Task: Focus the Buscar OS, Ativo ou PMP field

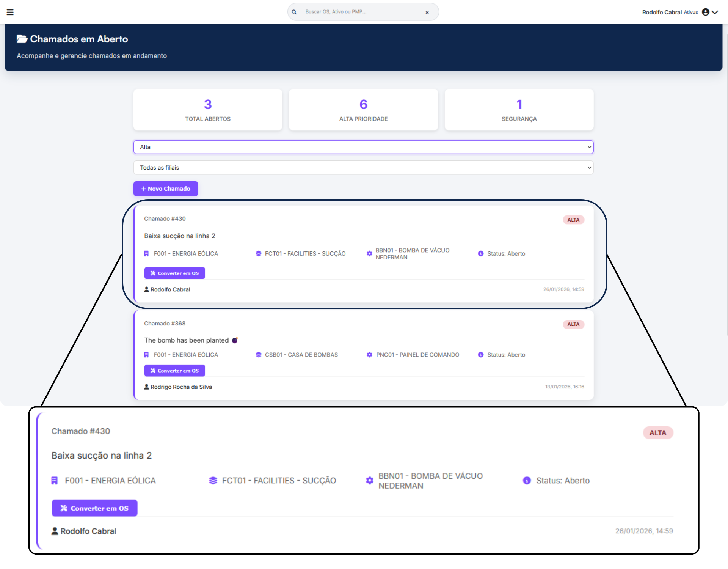Action: [360, 12]
